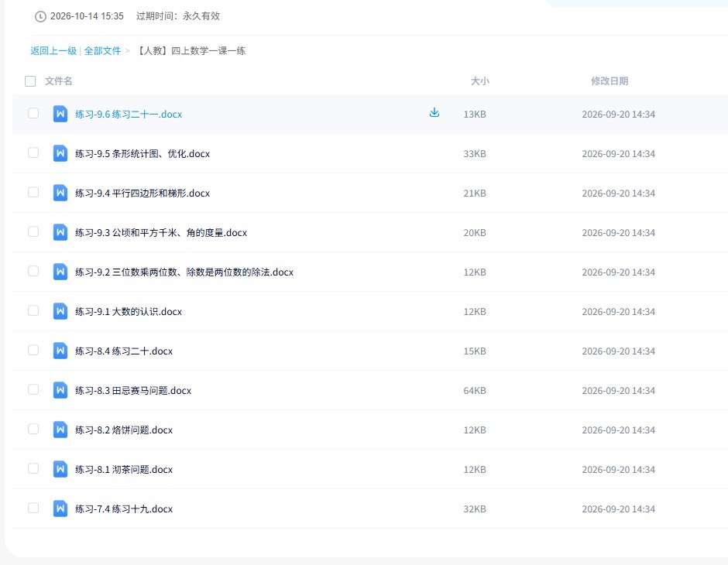Viewport: 728px width, 565px height.
Task: Open file 练习-8.1 沏茶问题.docx
Action: pos(124,470)
